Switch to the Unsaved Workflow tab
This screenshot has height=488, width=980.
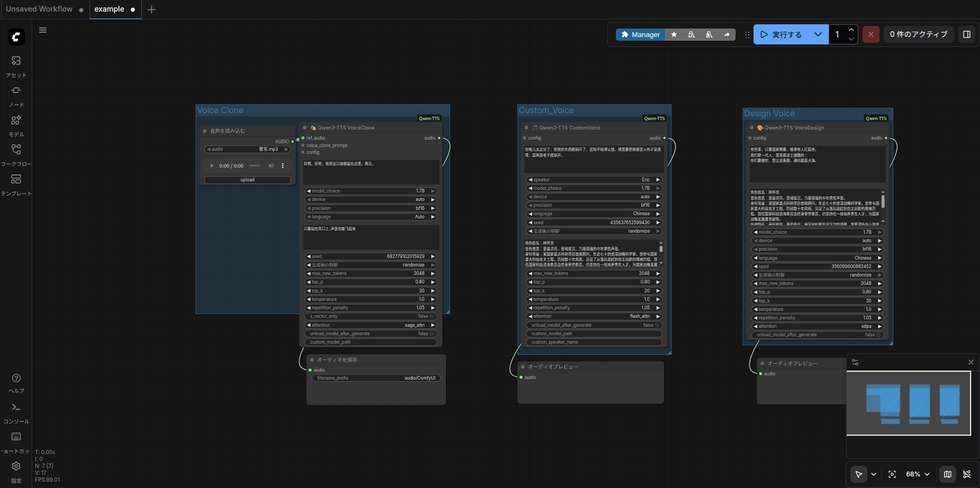(39, 9)
